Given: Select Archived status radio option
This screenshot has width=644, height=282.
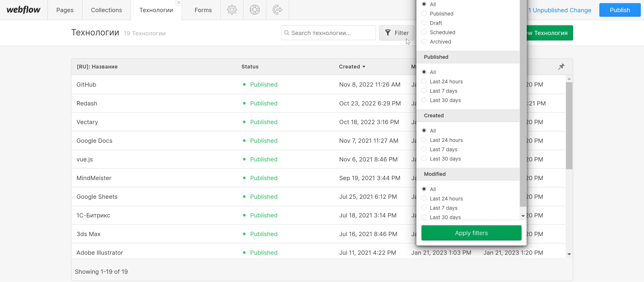Looking at the screenshot, I should click(x=424, y=42).
